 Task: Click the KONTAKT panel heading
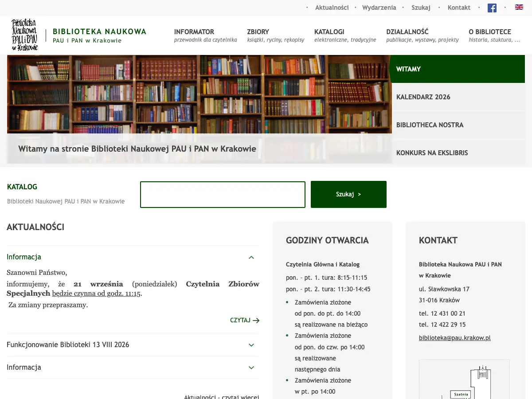pyautogui.click(x=438, y=240)
